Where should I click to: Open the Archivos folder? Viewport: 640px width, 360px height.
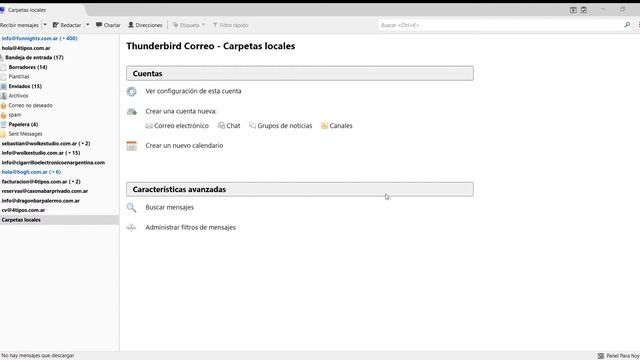tap(18, 96)
